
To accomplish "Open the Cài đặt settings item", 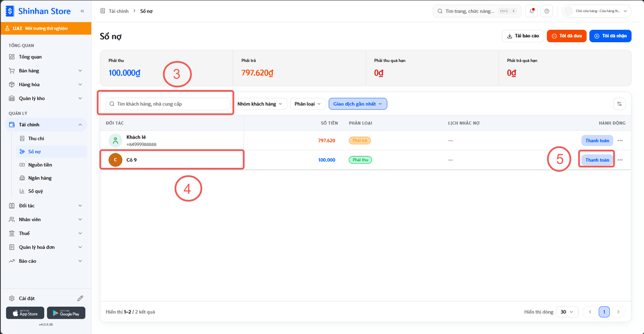I will [27, 298].
